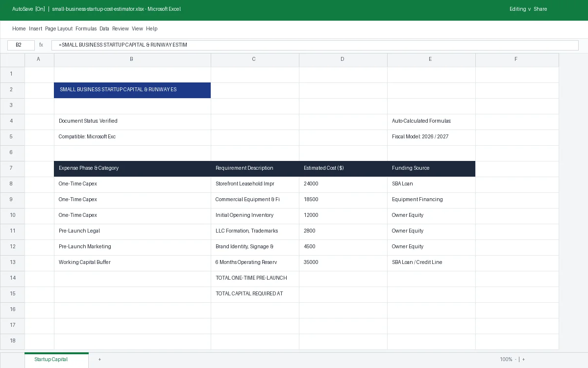Open the Insert ribbon tab
The width and height of the screenshot is (588, 368).
click(35, 28)
